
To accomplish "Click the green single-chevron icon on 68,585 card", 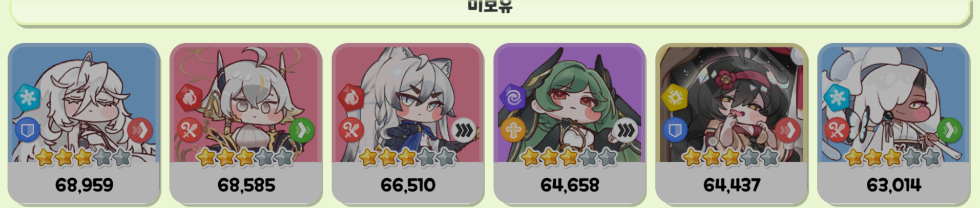I will [302, 131].
